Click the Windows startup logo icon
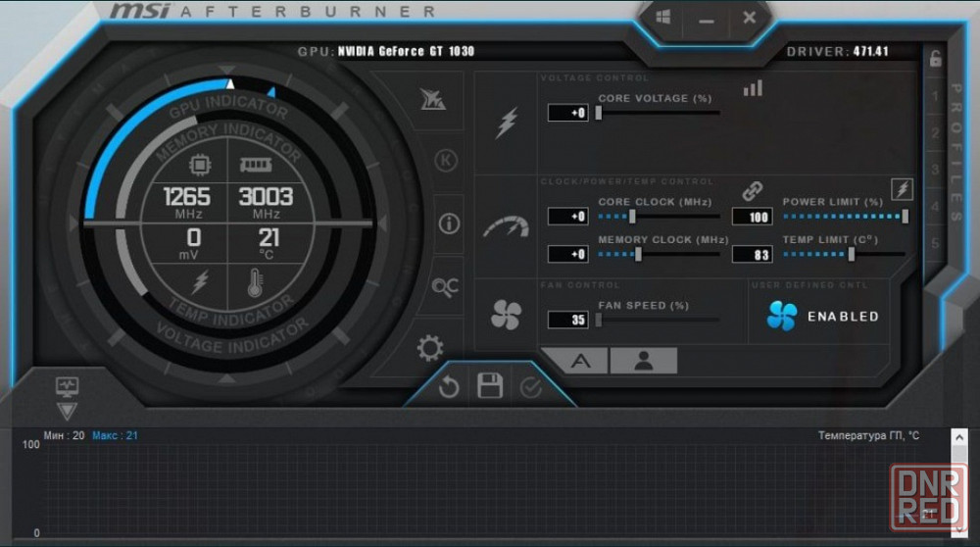The height and width of the screenshot is (547, 980). pos(663,17)
